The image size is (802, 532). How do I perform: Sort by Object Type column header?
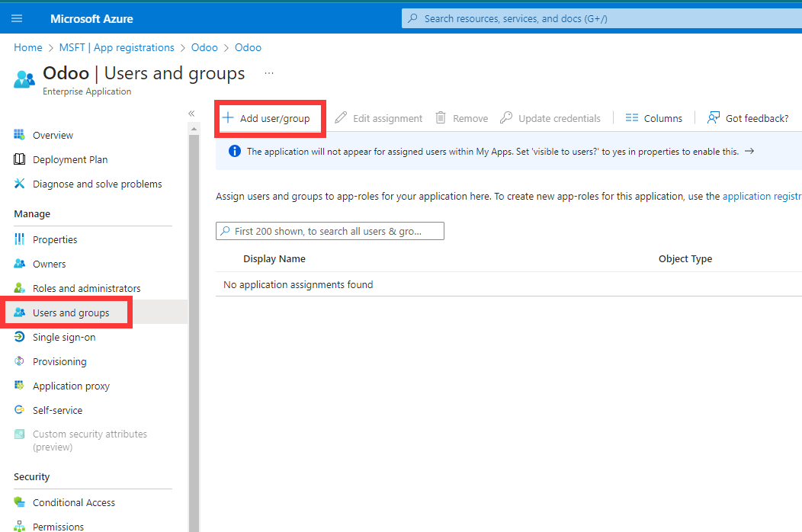click(685, 259)
